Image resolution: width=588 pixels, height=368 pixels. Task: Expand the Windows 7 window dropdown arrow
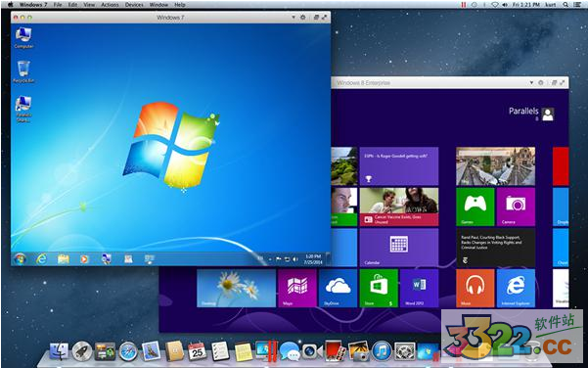(294, 18)
